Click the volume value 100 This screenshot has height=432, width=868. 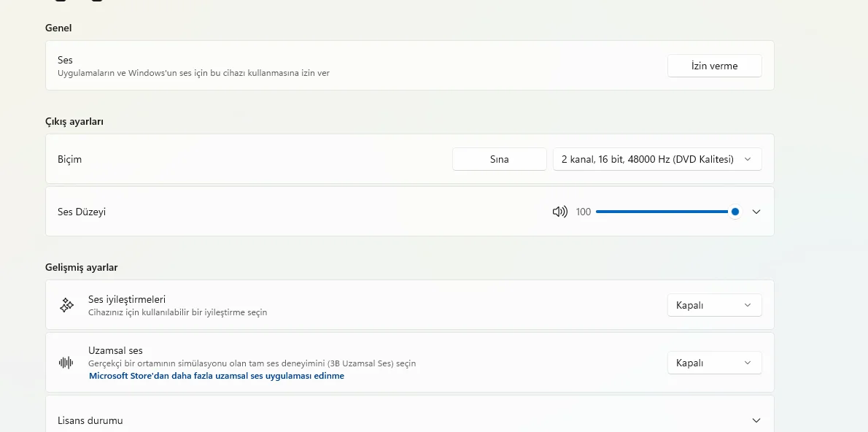coord(584,212)
